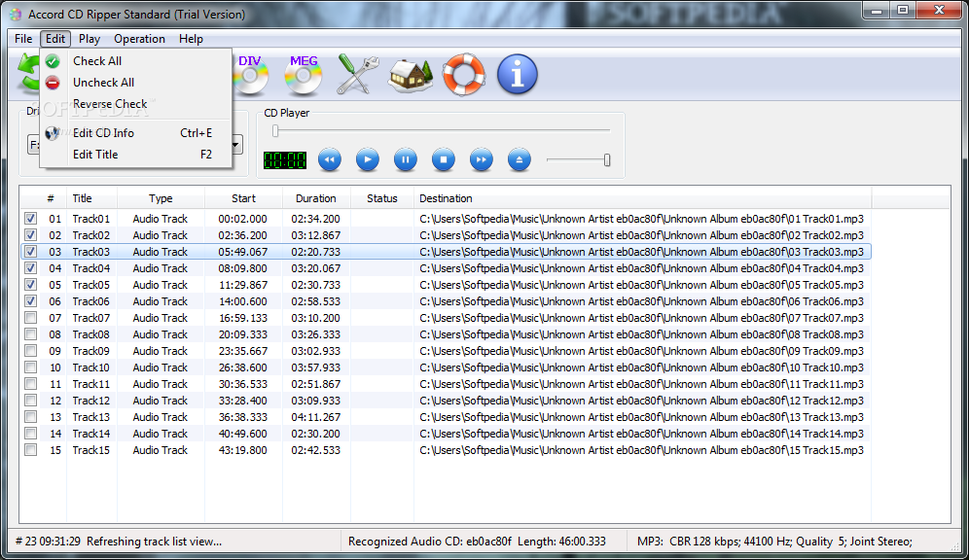This screenshot has width=969, height=560.
Task: Check the Track08 checkbox
Action: (x=30, y=334)
